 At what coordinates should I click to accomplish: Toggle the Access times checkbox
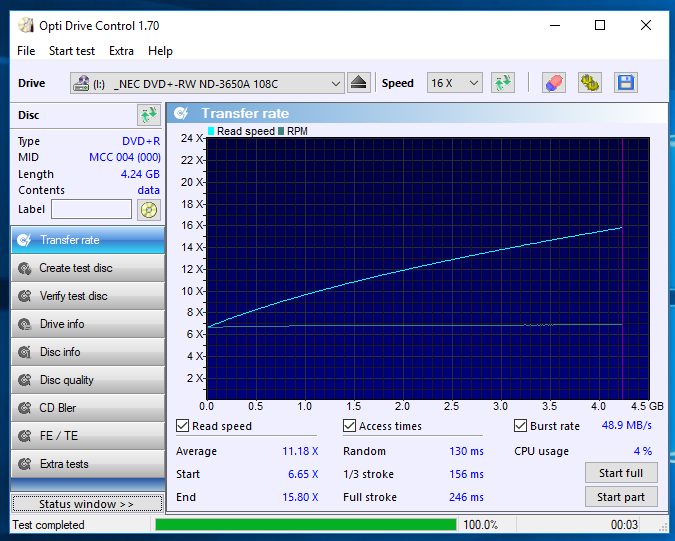(x=349, y=426)
